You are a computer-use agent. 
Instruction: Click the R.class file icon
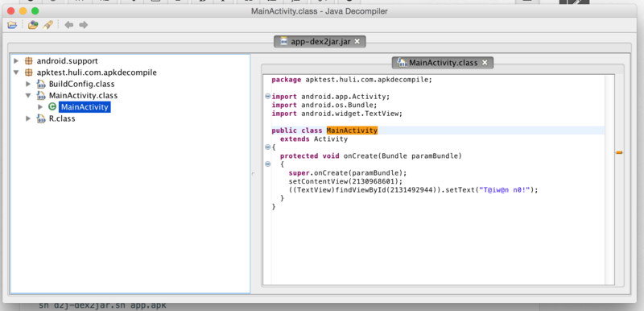(41, 118)
